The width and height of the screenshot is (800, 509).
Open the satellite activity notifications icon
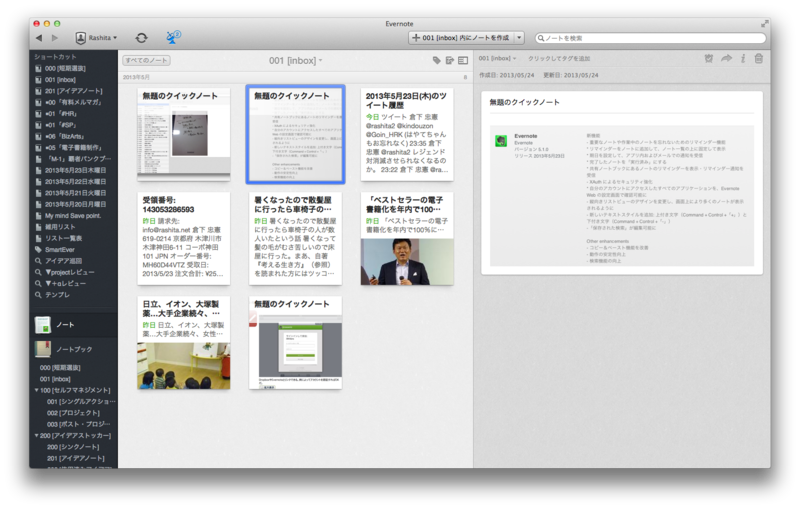[173, 37]
